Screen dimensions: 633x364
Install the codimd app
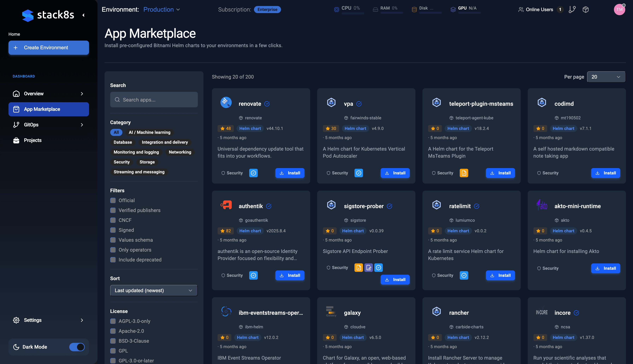(x=605, y=173)
